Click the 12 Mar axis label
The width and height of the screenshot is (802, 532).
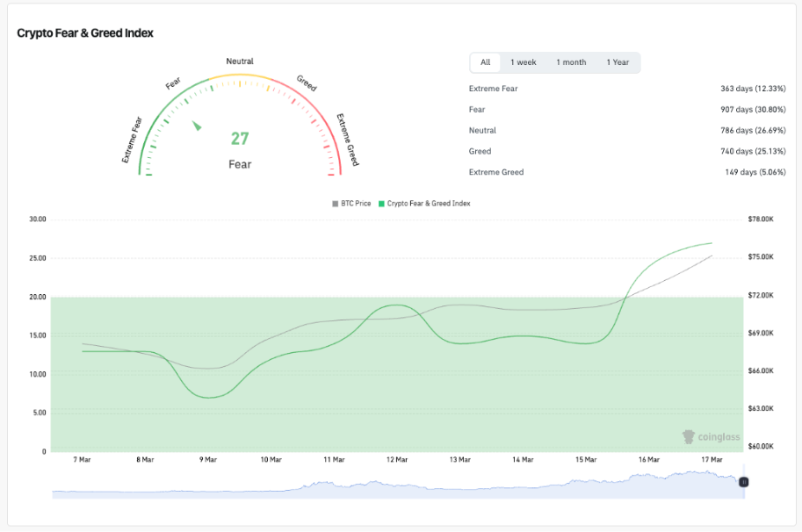tap(397, 460)
